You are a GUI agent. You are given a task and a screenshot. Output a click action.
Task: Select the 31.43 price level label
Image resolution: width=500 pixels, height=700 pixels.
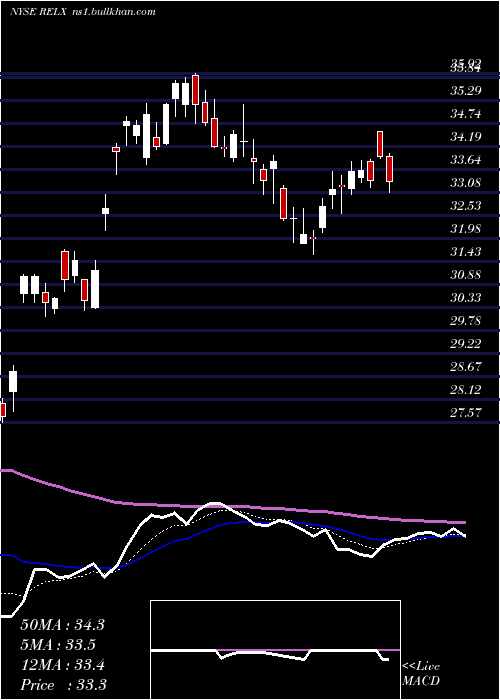tap(466, 252)
